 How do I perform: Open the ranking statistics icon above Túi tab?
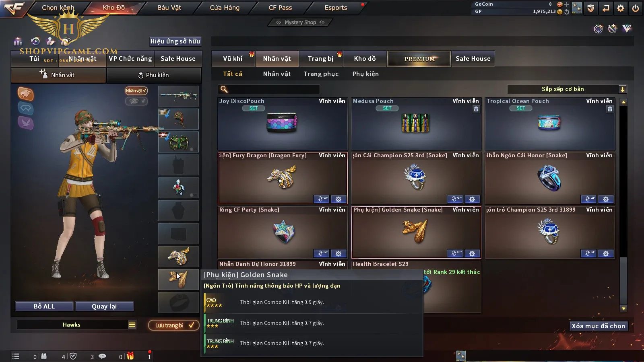18,41
